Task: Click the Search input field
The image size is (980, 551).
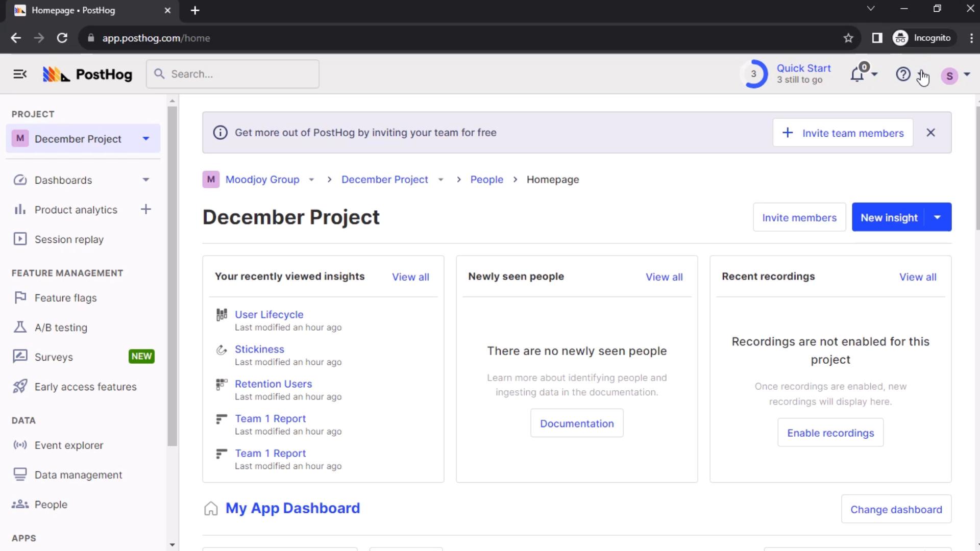Action: [232, 74]
